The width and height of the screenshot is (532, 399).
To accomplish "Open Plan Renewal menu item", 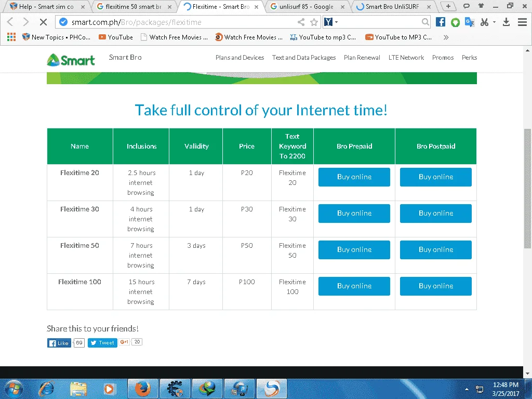I will coord(362,58).
